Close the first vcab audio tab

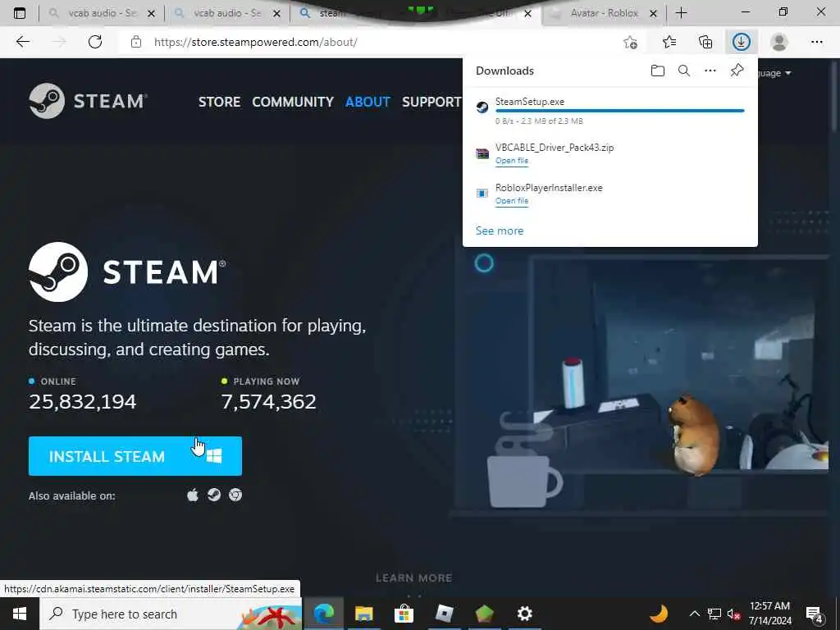point(152,14)
